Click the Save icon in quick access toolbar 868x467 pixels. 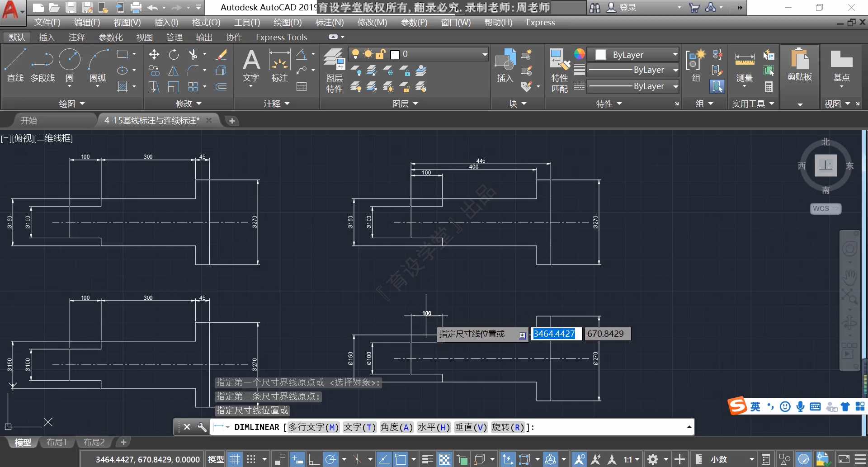point(71,7)
